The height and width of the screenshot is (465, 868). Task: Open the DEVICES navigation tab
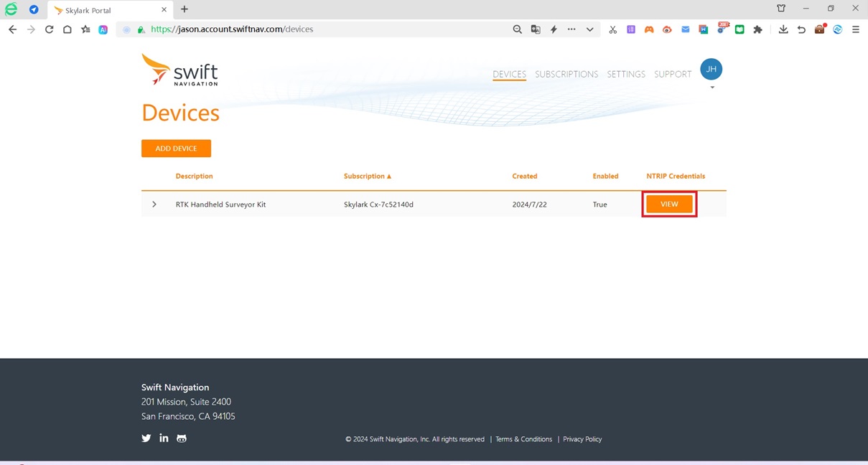coord(509,74)
